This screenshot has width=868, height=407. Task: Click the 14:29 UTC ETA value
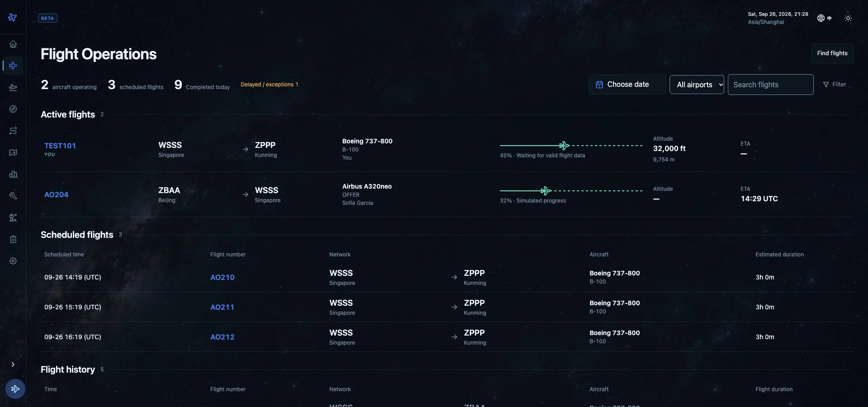click(x=759, y=199)
